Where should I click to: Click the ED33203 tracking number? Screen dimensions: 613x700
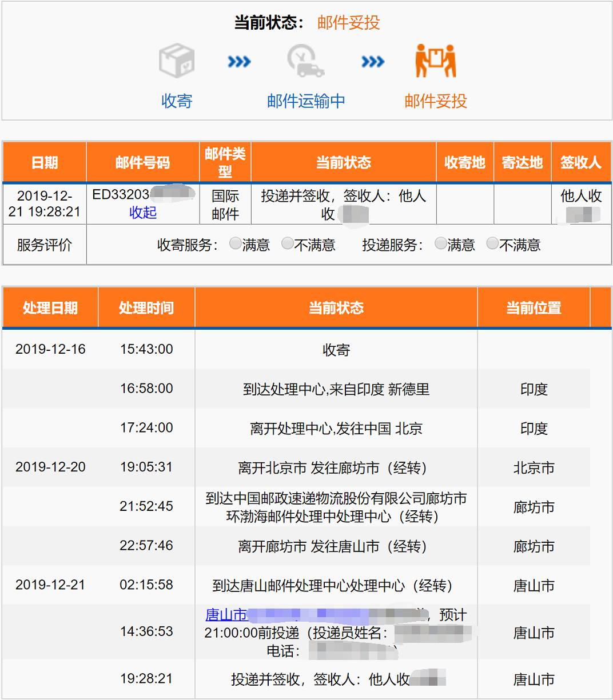coord(121,194)
